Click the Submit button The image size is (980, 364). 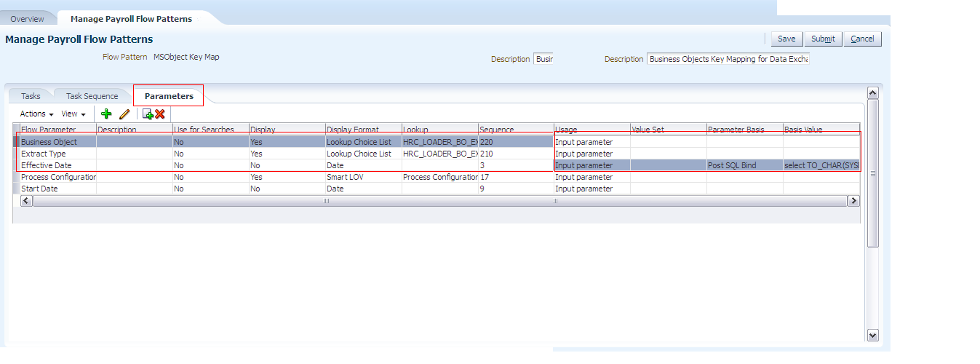tap(823, 39)
